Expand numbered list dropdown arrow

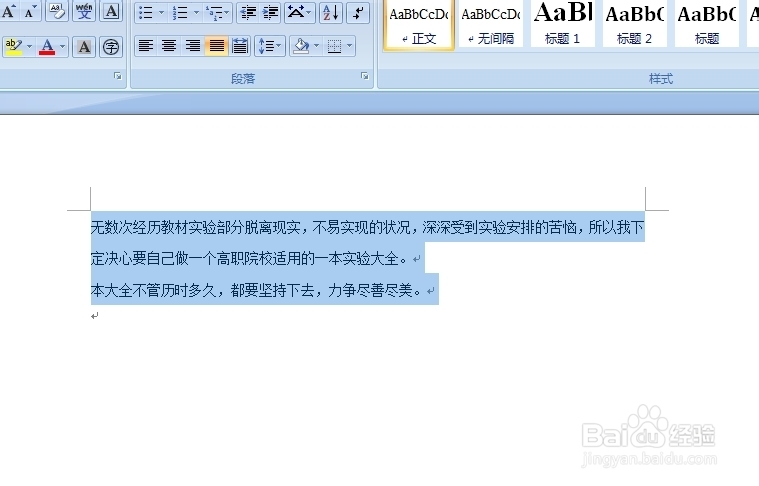point(196,13)
